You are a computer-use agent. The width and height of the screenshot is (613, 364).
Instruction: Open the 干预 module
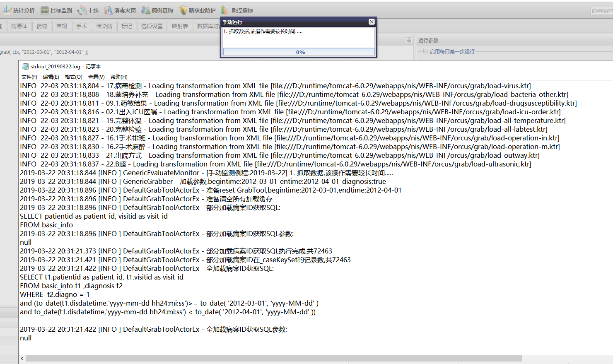tap(88, 10)
